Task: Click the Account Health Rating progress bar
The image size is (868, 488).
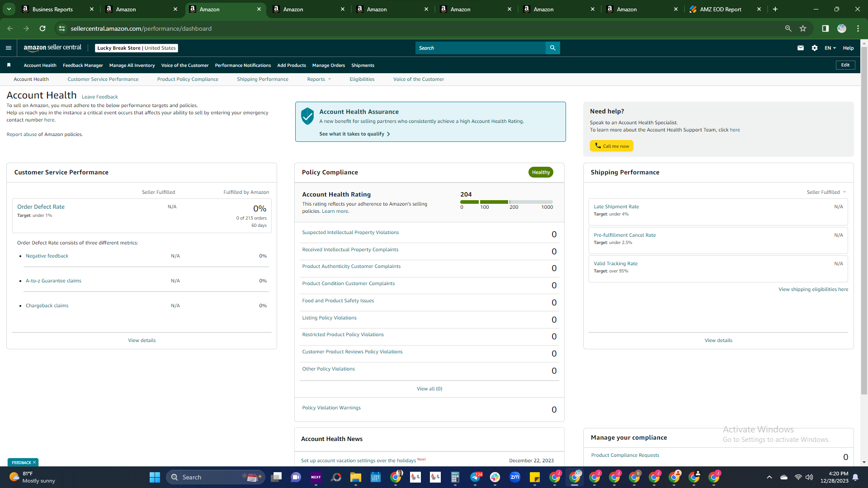Action: click(x=506, y=202)
